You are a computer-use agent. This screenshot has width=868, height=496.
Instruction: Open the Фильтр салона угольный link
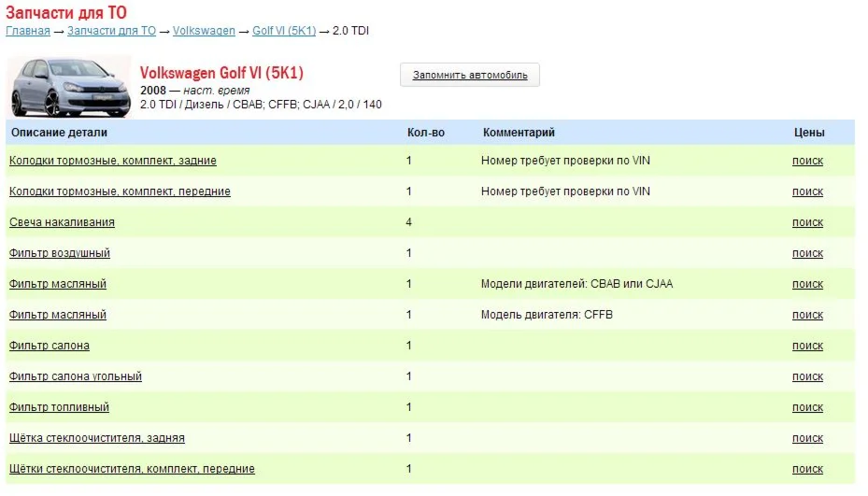pos(76,376)
